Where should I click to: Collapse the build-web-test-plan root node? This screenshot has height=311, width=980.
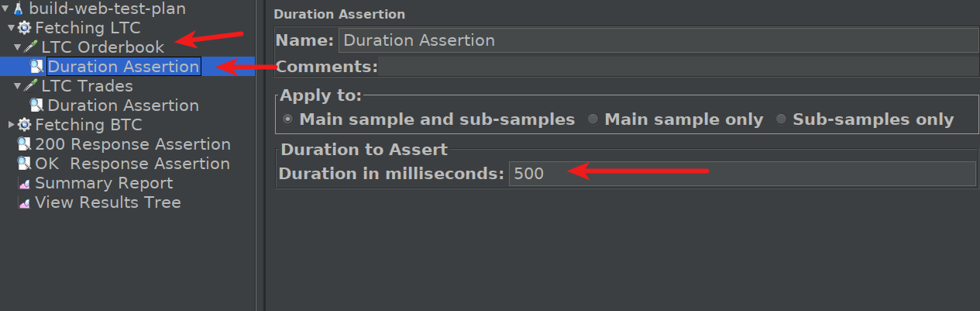click(x=6, y=9)
